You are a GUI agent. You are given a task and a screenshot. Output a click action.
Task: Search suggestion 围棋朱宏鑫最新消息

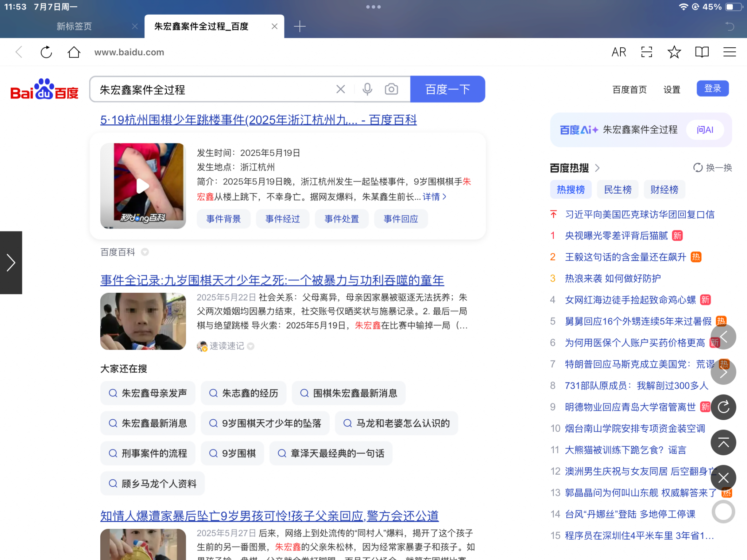pos(348,393)
